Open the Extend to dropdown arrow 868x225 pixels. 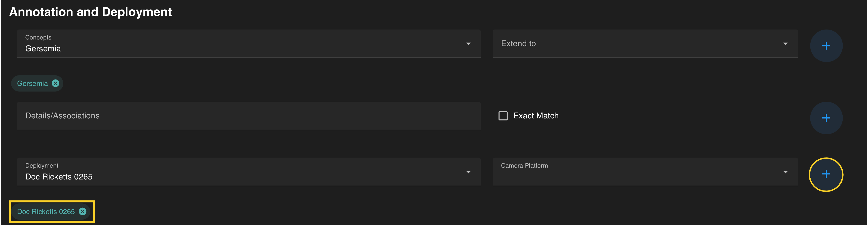click(785, 44)
